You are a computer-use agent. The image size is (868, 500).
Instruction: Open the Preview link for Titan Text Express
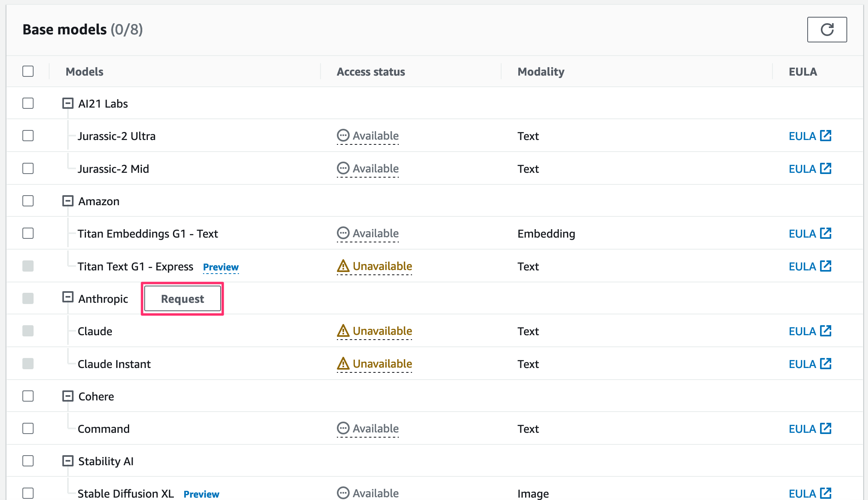click(x=221, y=267)
